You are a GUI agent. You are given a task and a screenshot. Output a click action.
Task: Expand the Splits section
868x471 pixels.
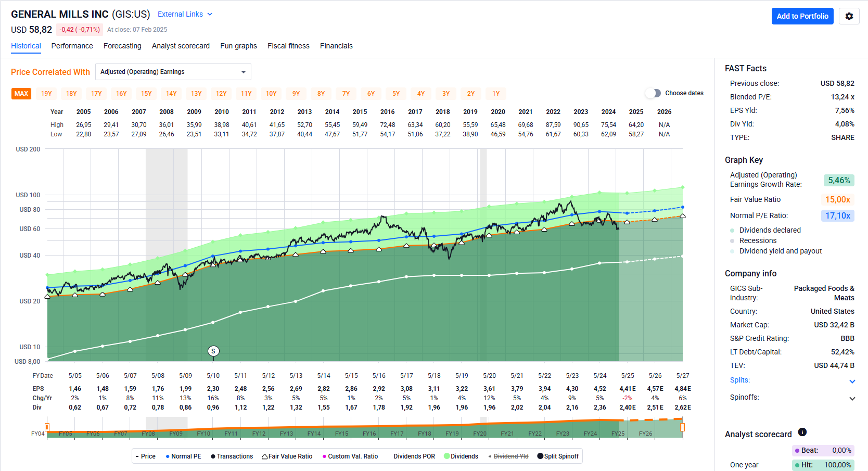(x=852, y=381)
